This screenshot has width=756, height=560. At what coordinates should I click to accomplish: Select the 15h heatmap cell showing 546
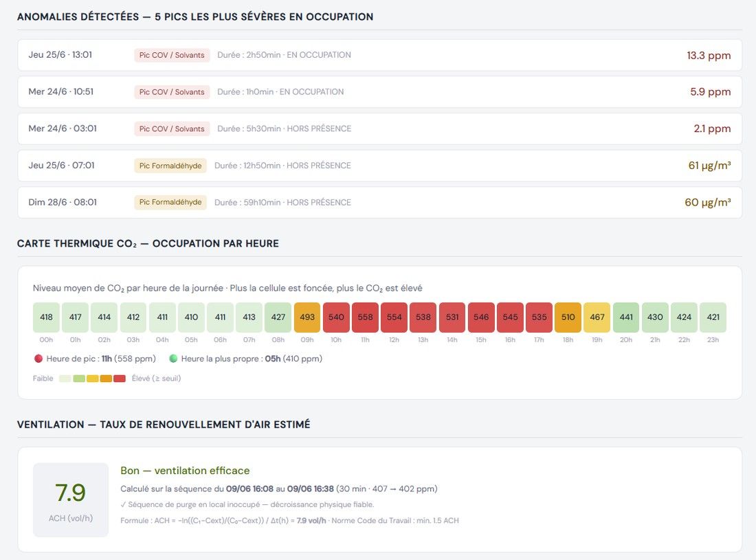coord(481,317)
